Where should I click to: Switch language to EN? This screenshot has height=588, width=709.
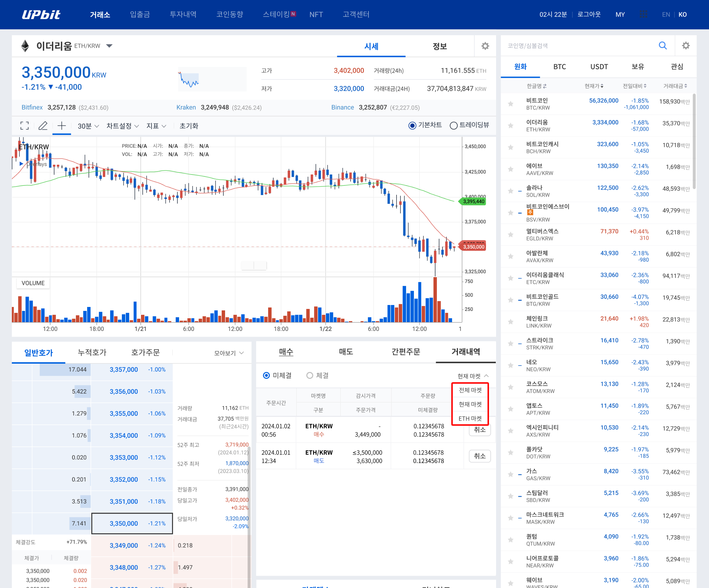point(666,14)
